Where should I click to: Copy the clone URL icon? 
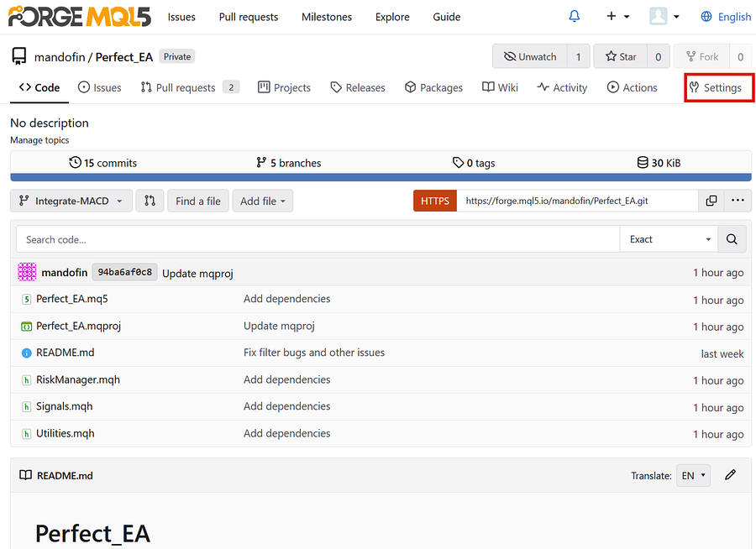coord(711,201)
